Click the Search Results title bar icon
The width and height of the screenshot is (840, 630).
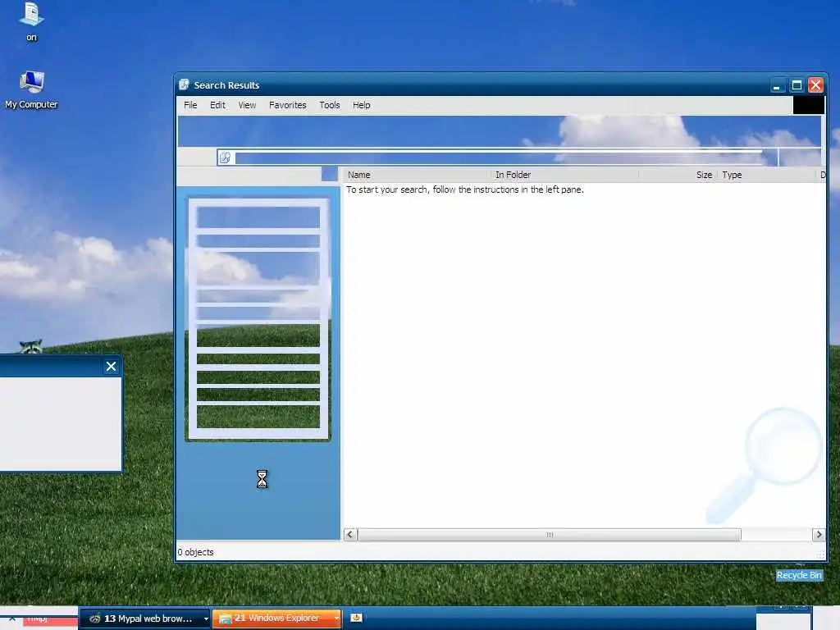click(185, 84)
